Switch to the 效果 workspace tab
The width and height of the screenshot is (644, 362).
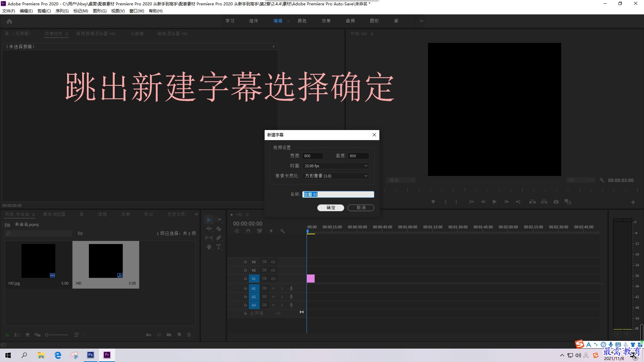tap(326, 21)
